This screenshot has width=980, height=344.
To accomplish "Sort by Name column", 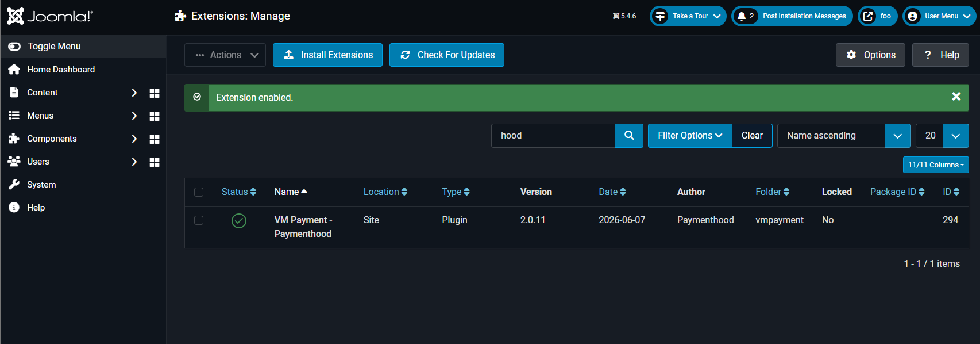I will [291, 192].
